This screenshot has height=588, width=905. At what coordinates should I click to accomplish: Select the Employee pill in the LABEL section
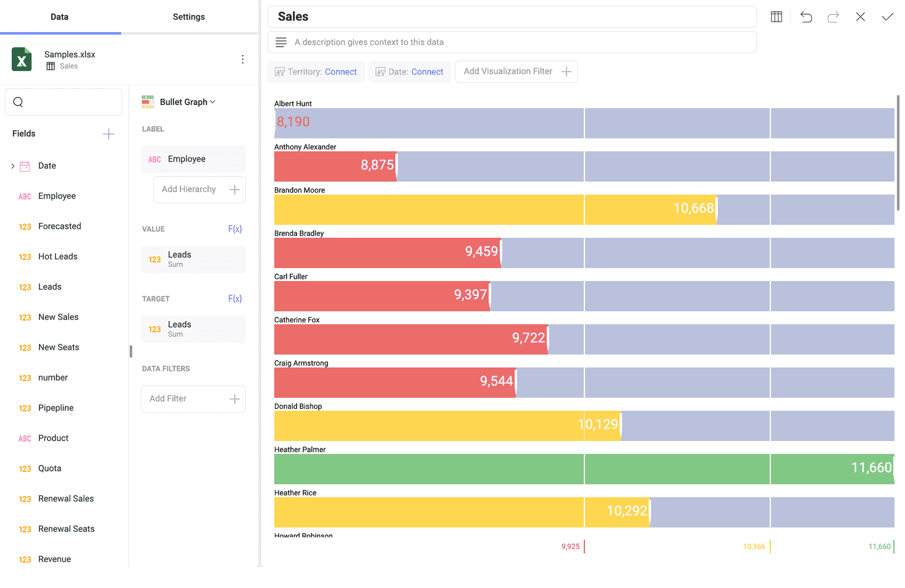tap(193, 159)
